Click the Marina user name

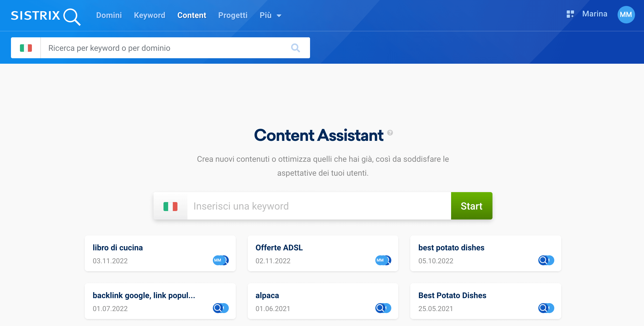click(594, 14)
